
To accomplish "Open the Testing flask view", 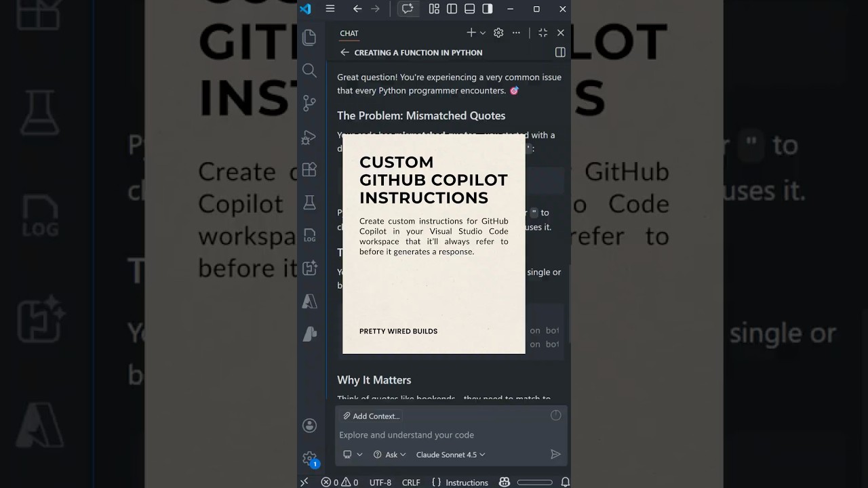I will (309, 202).
